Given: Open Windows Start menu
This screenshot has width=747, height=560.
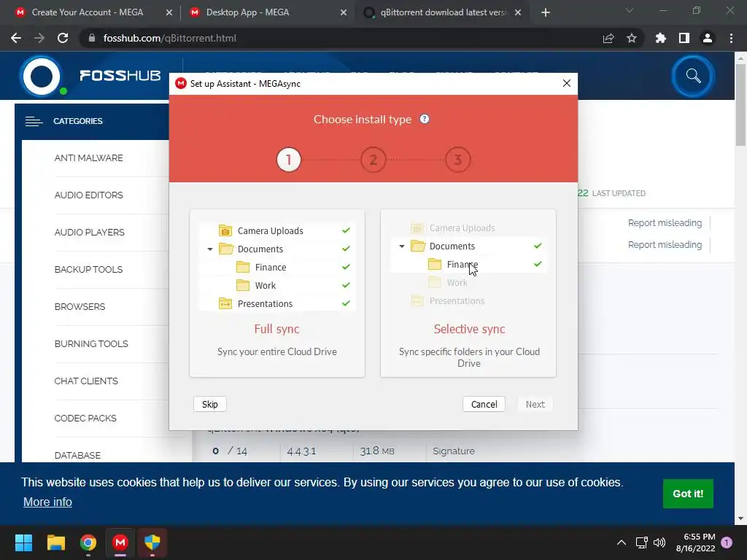Looking at the screenshot, I should point(23,542).
